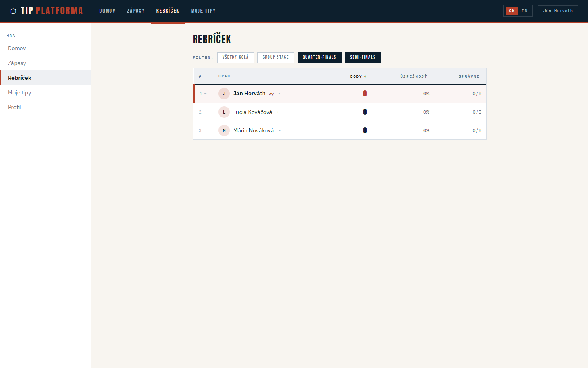588x368 pixels.
Task: Toggle the Quarter-Finals filter
Action: 319,58
